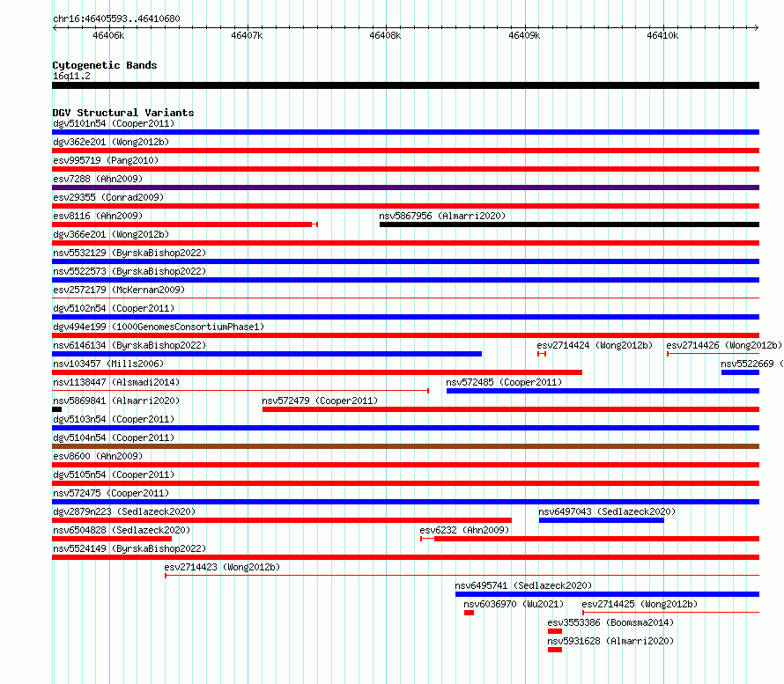Select nsv1138447 (Alsmadi2014) label
Viewport: 784px width, 684px height.
click(116, 382)
